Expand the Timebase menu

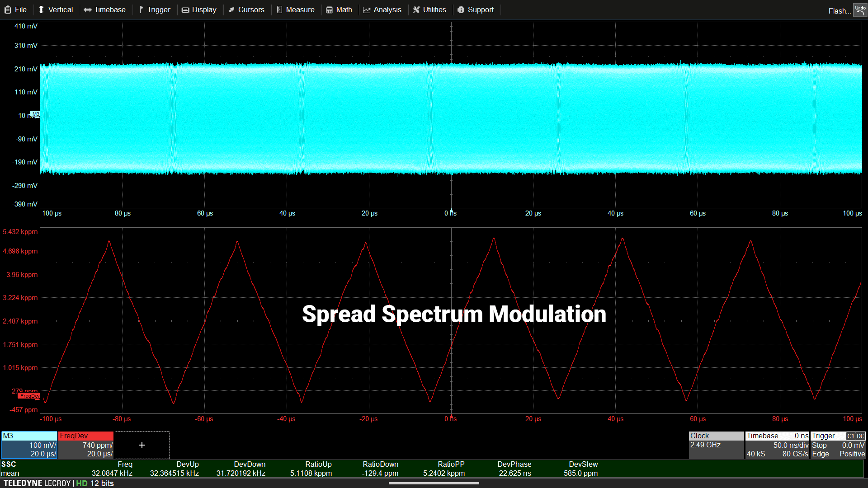point(105,9)
